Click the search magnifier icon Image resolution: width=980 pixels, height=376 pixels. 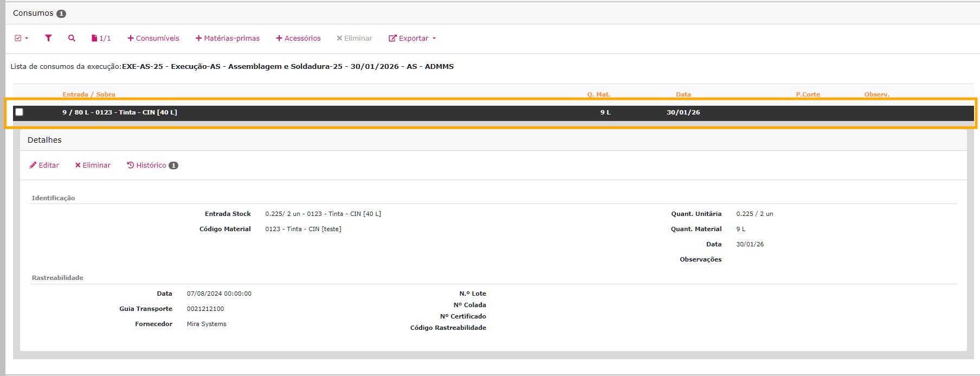pos(72,38)
